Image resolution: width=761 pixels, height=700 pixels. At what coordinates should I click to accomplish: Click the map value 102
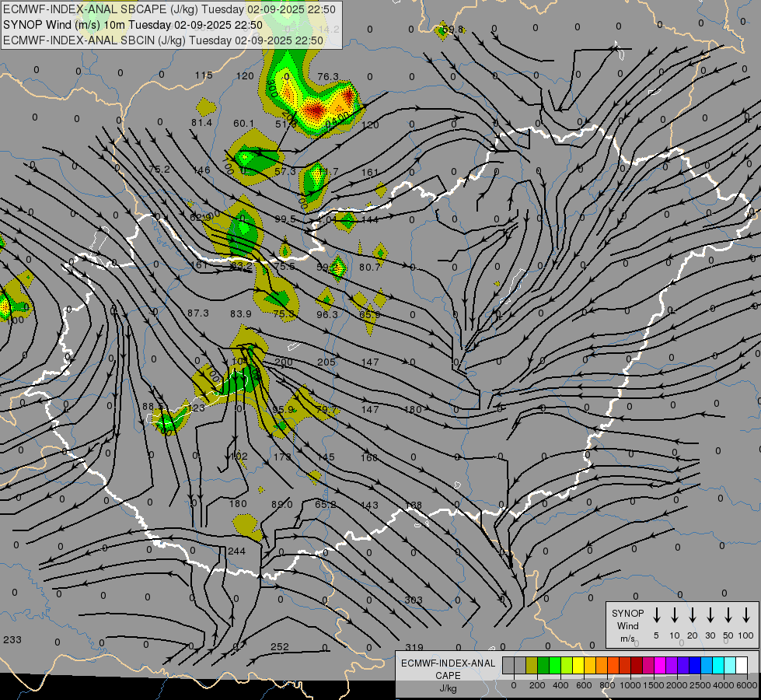239,456
